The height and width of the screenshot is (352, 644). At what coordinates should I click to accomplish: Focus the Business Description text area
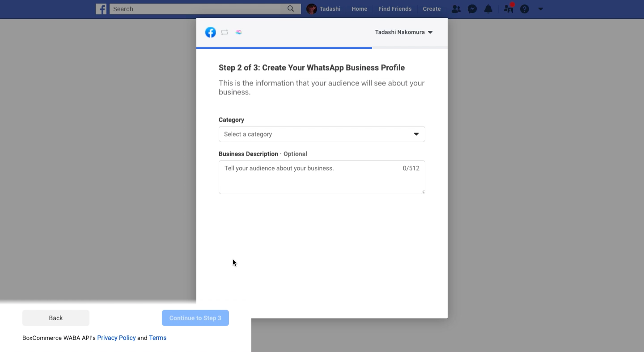tap(322, 177)
